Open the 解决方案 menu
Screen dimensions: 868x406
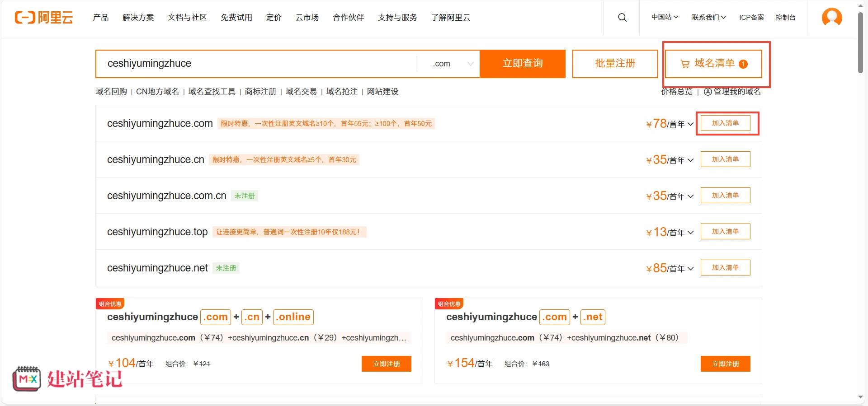(138, 18)
